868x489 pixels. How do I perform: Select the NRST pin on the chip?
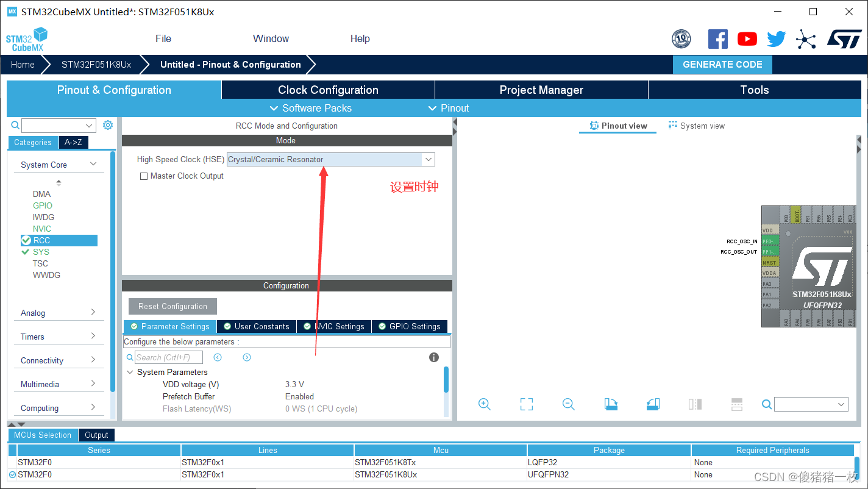(x=769, y=263)
